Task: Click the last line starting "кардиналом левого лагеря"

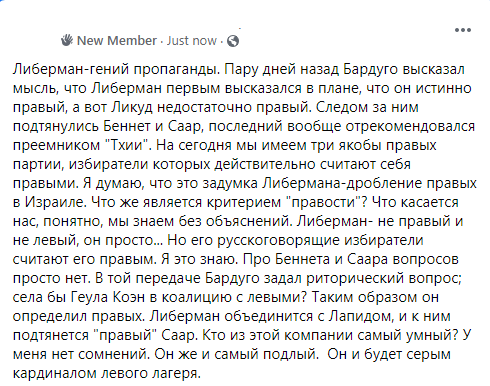Action: point(107,373)
